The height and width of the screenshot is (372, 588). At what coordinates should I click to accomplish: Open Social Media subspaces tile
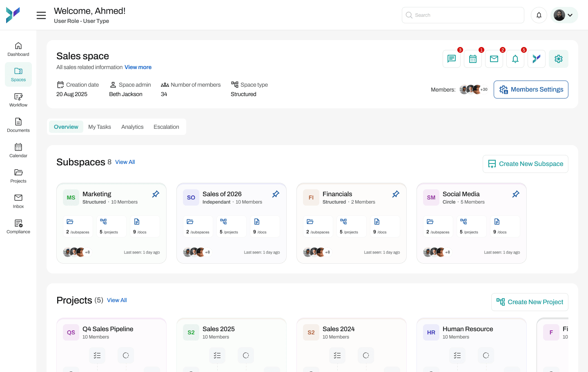438,226
